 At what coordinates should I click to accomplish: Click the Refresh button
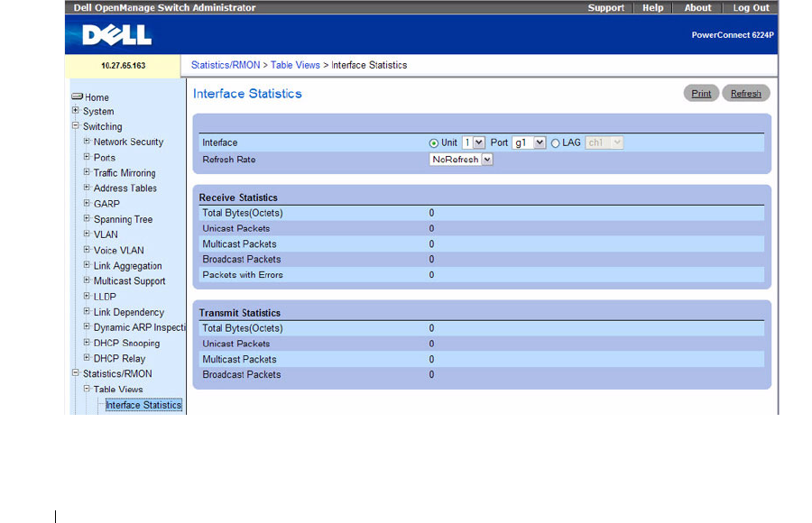tap(746, 93)
